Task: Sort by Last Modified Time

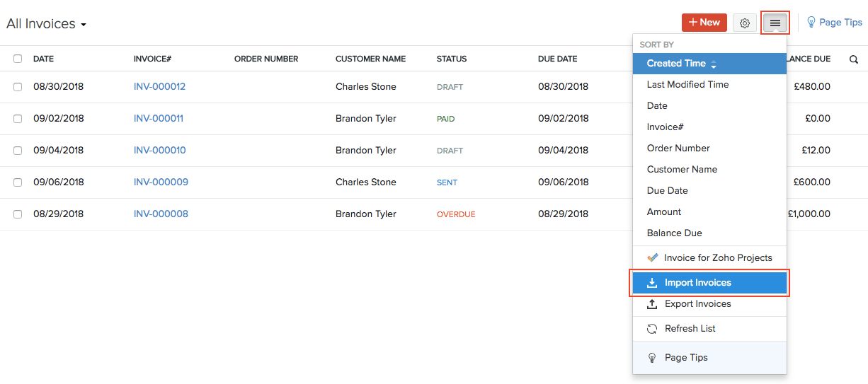Action: pos(687,85)
